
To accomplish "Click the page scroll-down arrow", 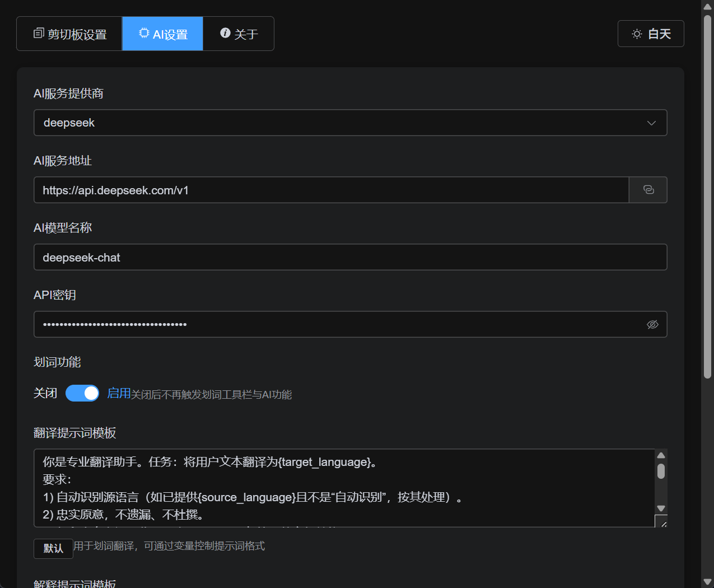I will [x=707, y=581].
